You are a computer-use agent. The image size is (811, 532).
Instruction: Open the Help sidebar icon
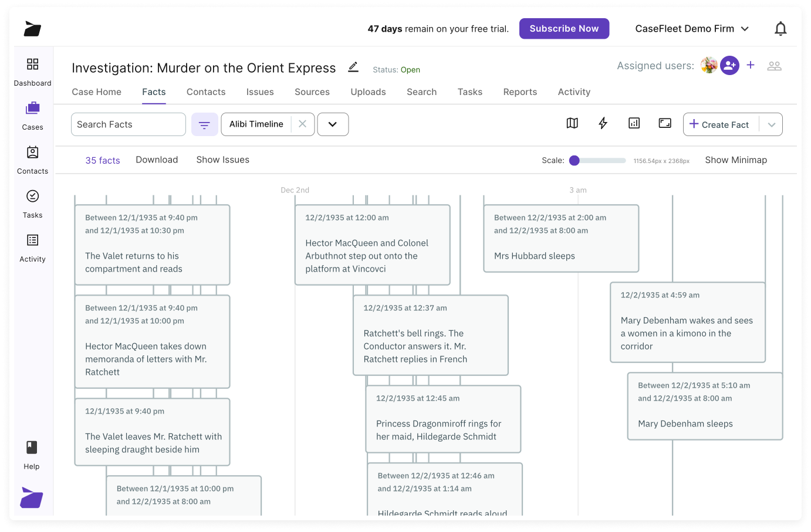point(32,455)
